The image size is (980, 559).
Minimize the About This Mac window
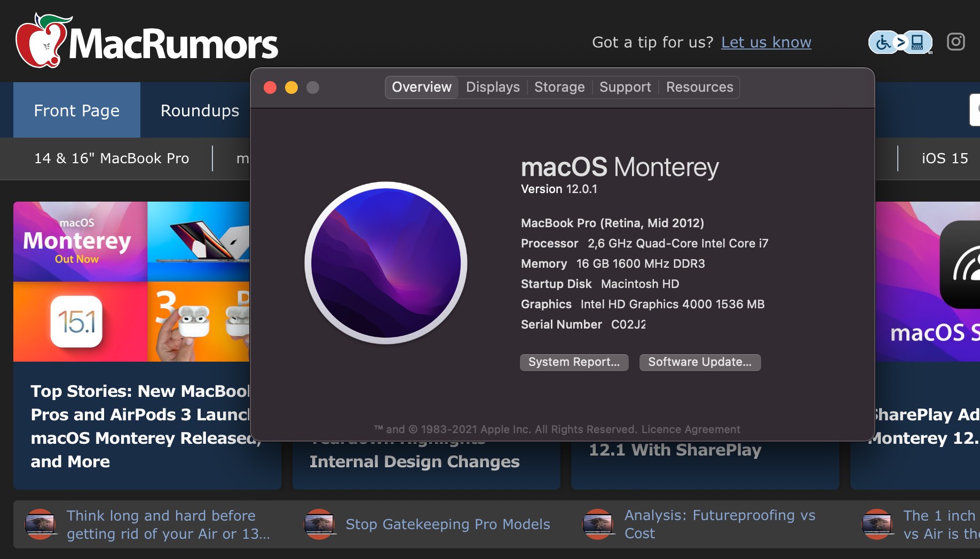click(291, 87)
